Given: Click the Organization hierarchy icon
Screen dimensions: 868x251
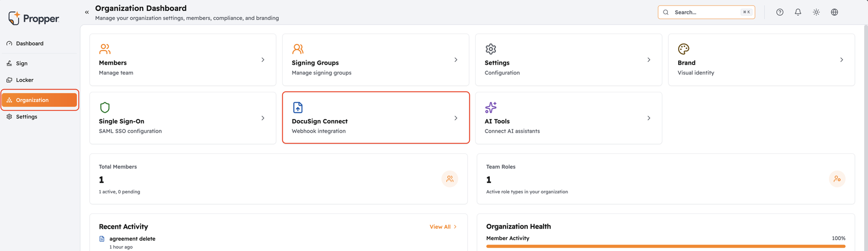Looking at the screenshot, I should (x=9, y=100).
